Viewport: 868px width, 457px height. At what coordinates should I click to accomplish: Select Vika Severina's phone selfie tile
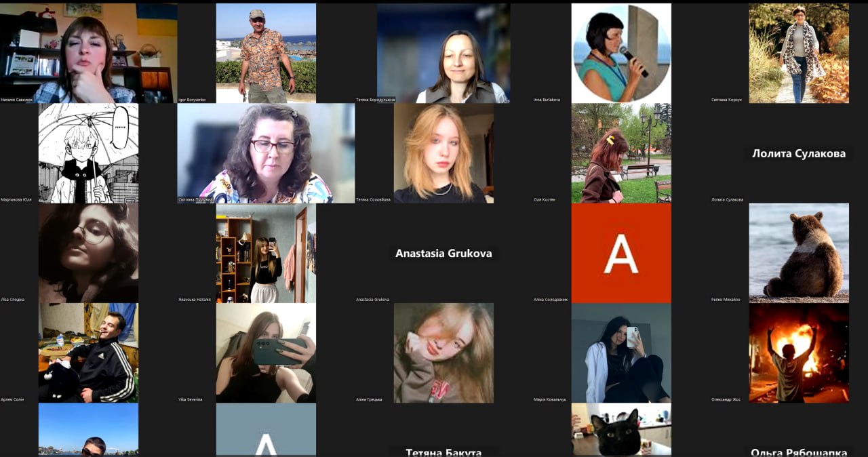click(x=266, y=353)
